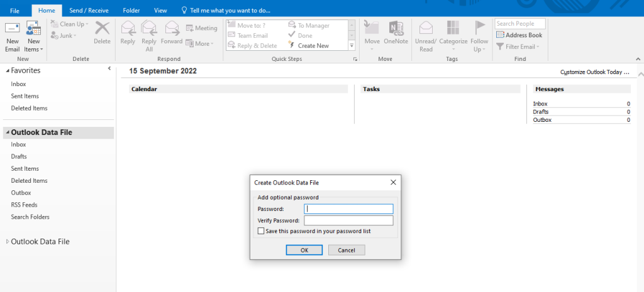The image size is (644, 292).
Task: Click the Delete X icon
Action: 103,28
